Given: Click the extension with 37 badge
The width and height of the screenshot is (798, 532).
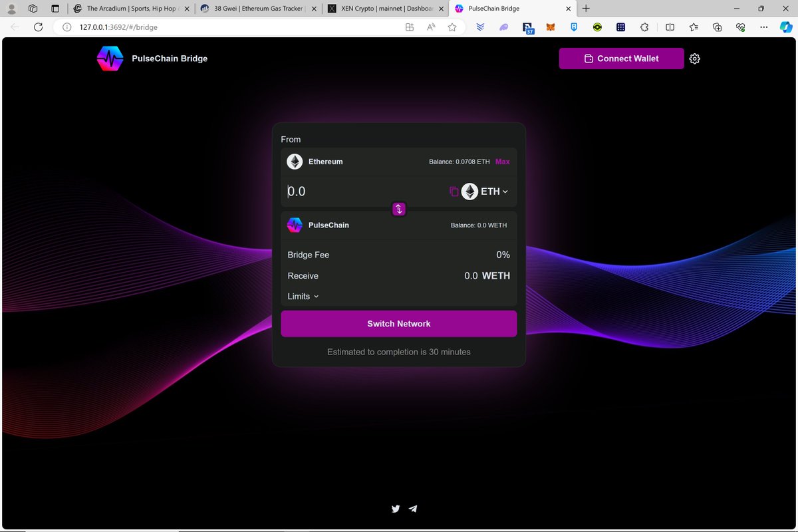Looking at the screenshot, I should click(528, 28).
